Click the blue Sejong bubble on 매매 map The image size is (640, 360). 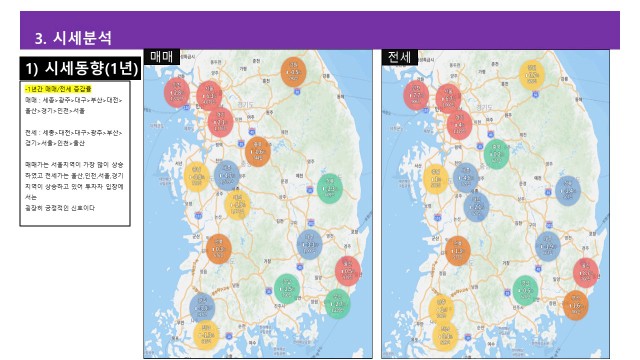pos(227,176)
